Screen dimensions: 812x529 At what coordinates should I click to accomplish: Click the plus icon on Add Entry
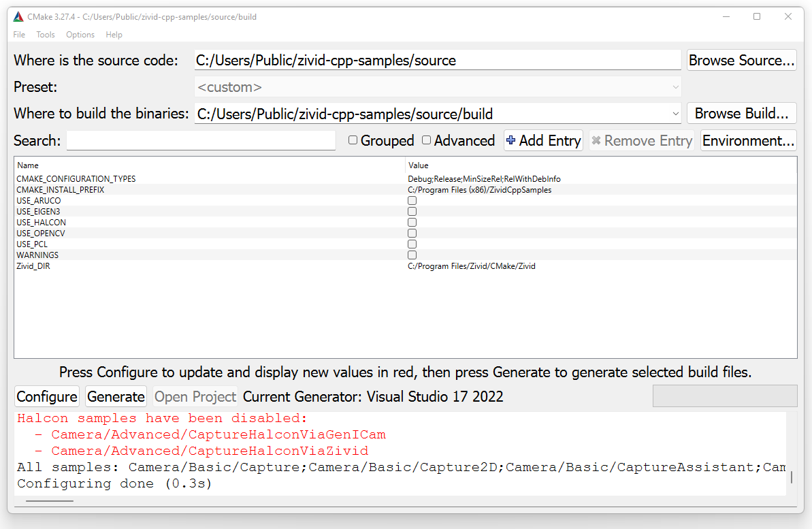511,141
